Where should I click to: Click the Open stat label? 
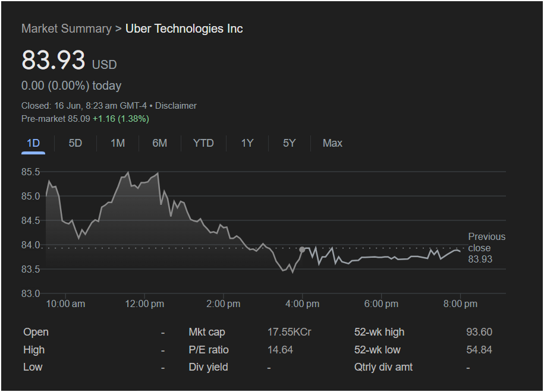click(36, 332)
